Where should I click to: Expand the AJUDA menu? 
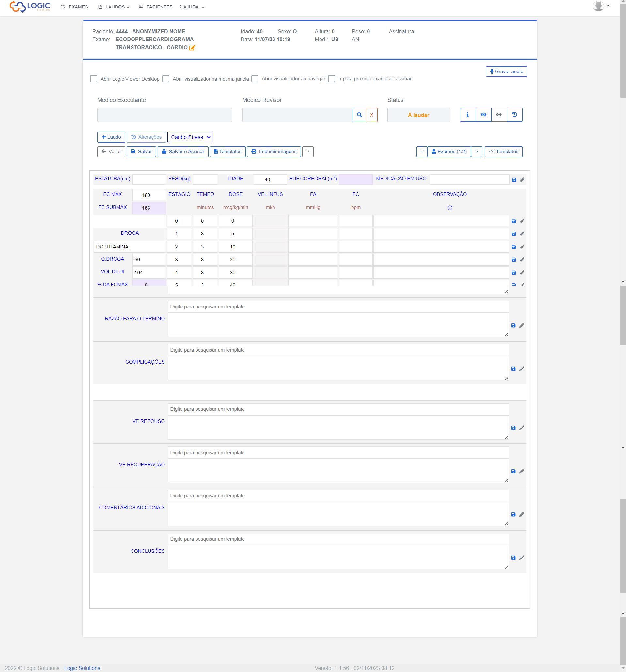pos(192,7)
